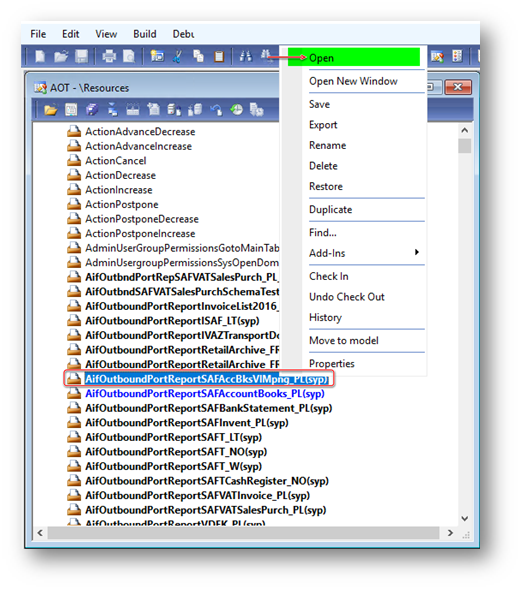Click the Save floppy disk icon
This screenshot has height=591, width=522.
[x=81, y=57]
